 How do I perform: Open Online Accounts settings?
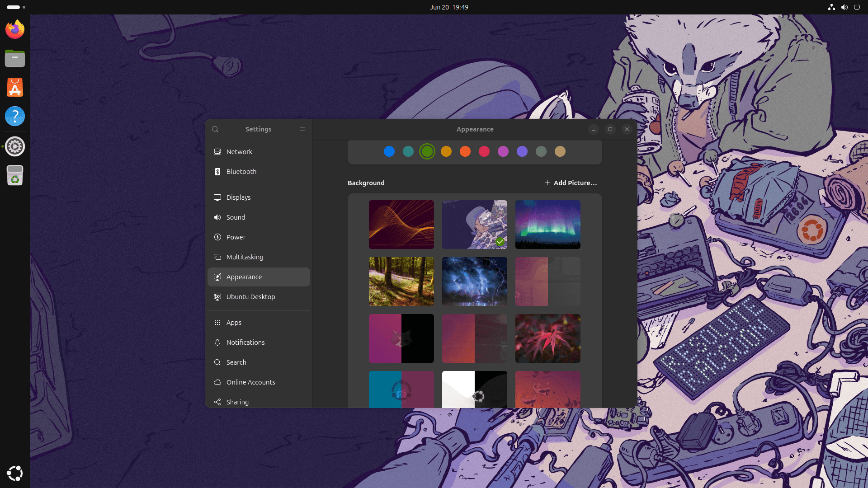[259, 382]
